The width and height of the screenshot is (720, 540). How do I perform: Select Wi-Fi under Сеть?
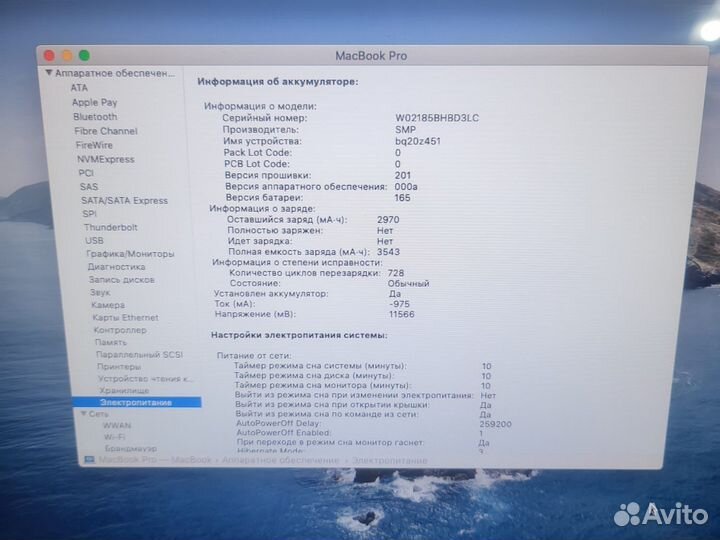point(114,437)
